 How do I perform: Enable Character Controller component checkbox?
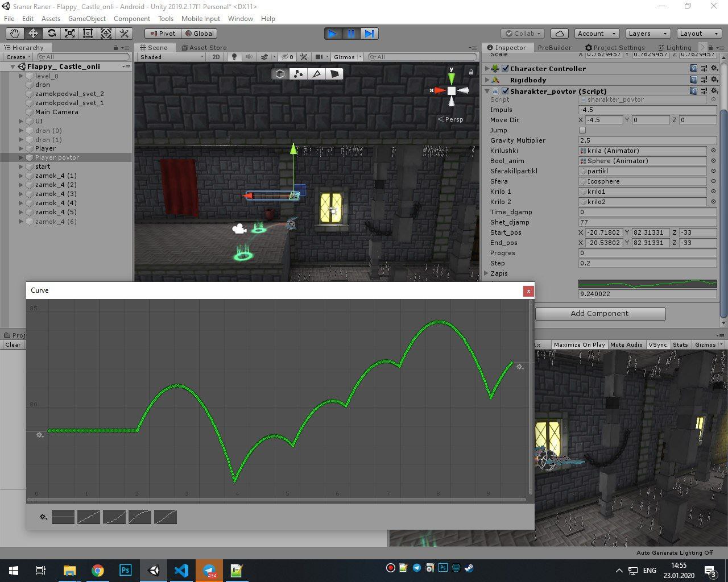[x=505, y=68]
